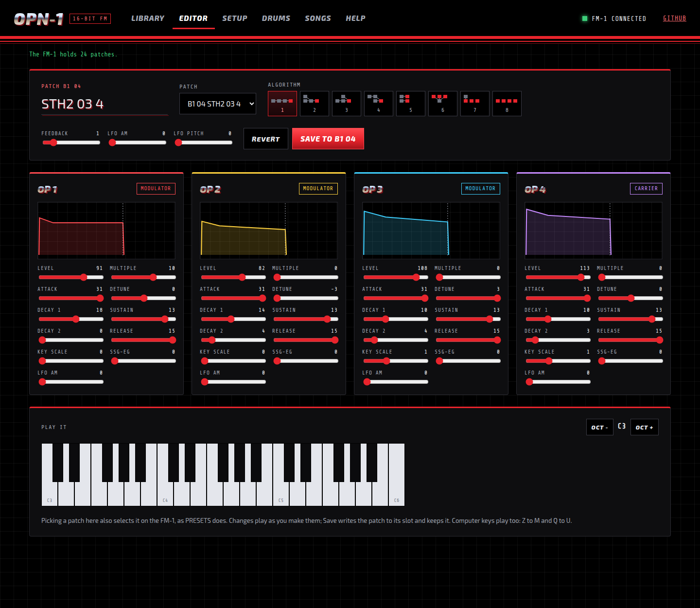Click the OP 1 envelope graph
The image size is (700, 608).
106,231
